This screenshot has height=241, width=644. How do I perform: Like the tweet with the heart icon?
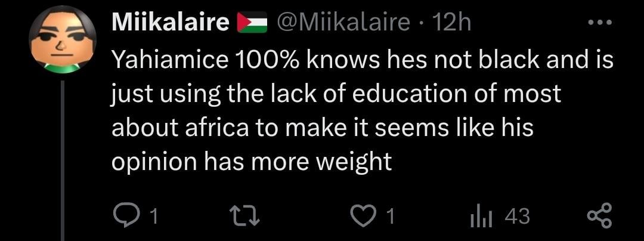(x=361, y=215)
